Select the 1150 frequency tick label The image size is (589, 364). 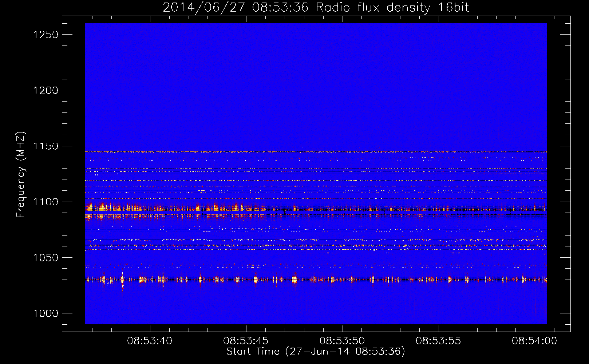tap(46, 146)
